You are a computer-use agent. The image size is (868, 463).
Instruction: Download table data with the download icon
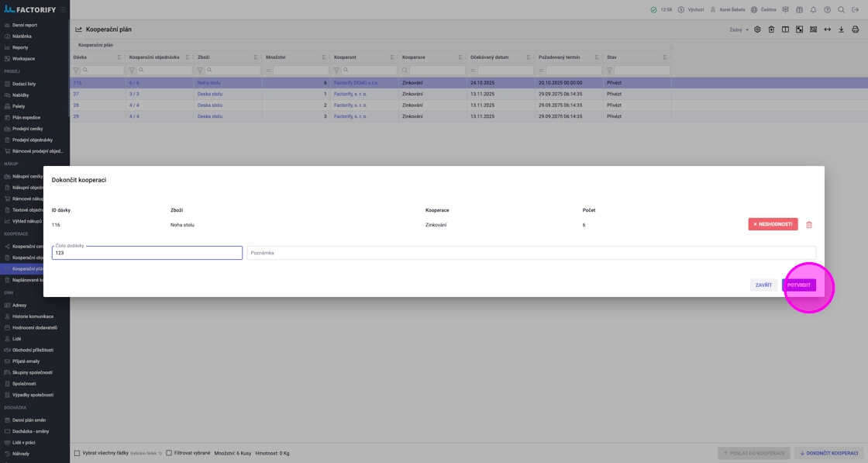point(841,29)
